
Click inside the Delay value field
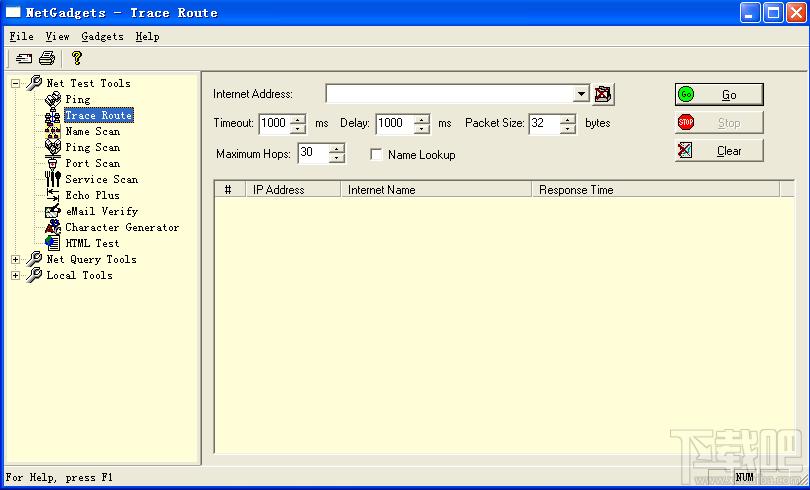(396, 123)
